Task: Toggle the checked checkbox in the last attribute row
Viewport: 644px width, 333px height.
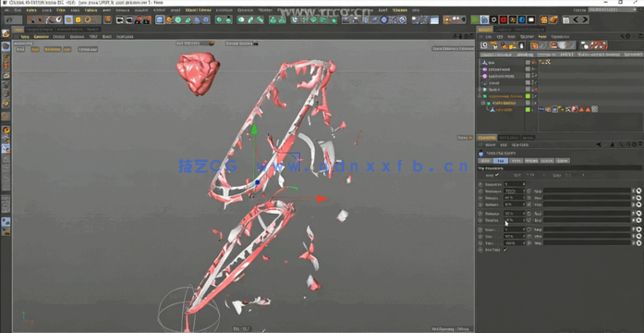Action: [x=505, y=250]
